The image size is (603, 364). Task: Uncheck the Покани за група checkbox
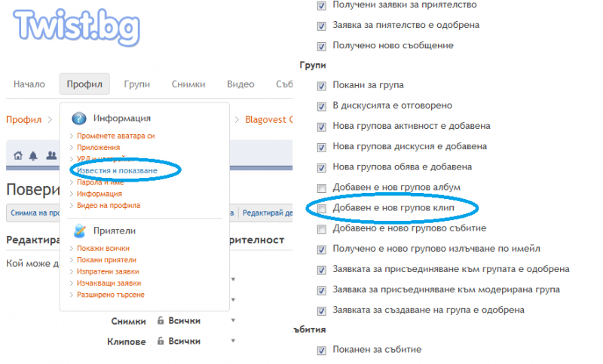pyautogui.click(x=322, y=86)
